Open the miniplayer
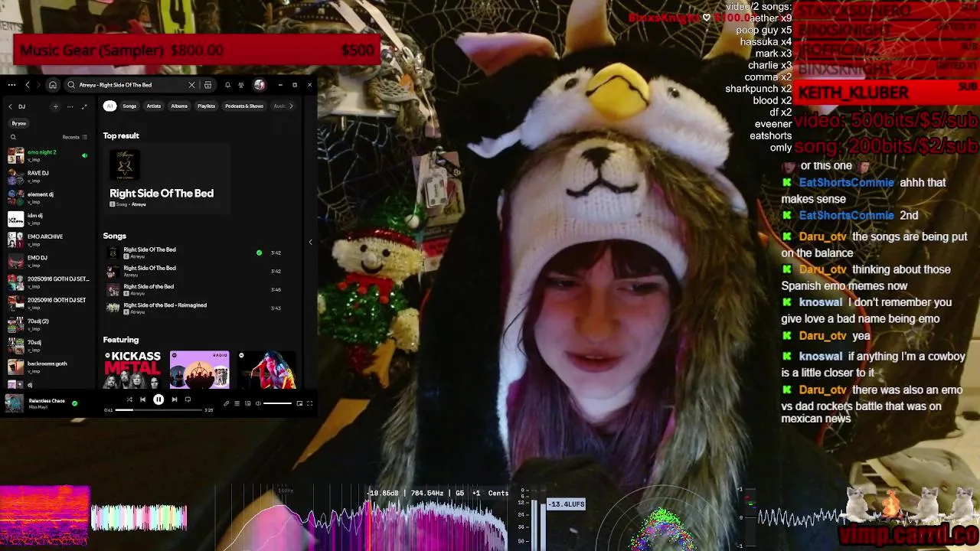The image size is (980, 551). [x=299, y=403]
